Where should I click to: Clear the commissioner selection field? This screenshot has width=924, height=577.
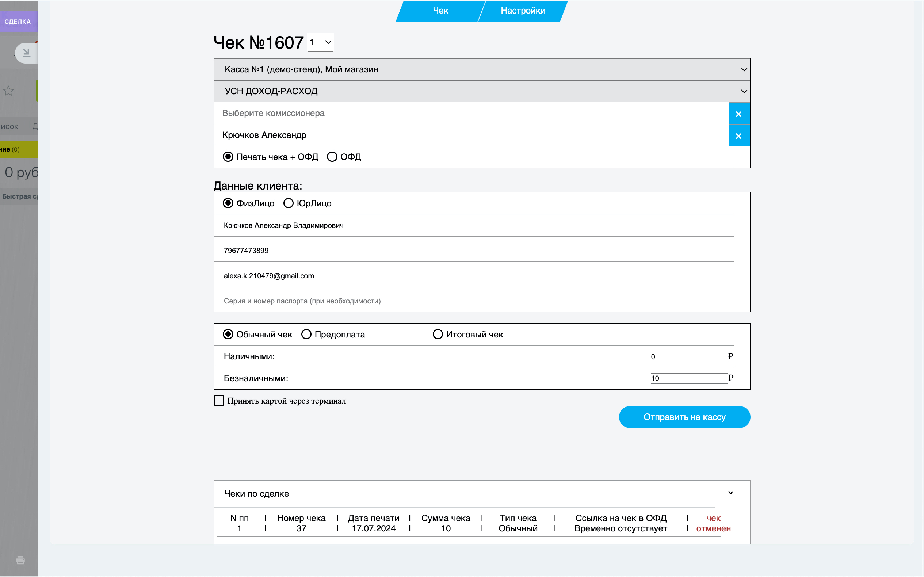point(738,114)
